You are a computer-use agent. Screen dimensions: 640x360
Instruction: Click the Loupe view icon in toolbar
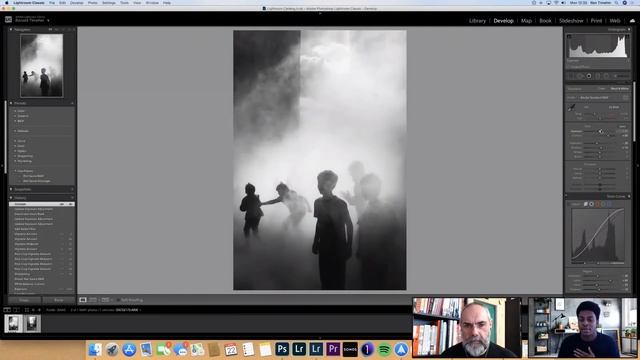coord(83,300)
